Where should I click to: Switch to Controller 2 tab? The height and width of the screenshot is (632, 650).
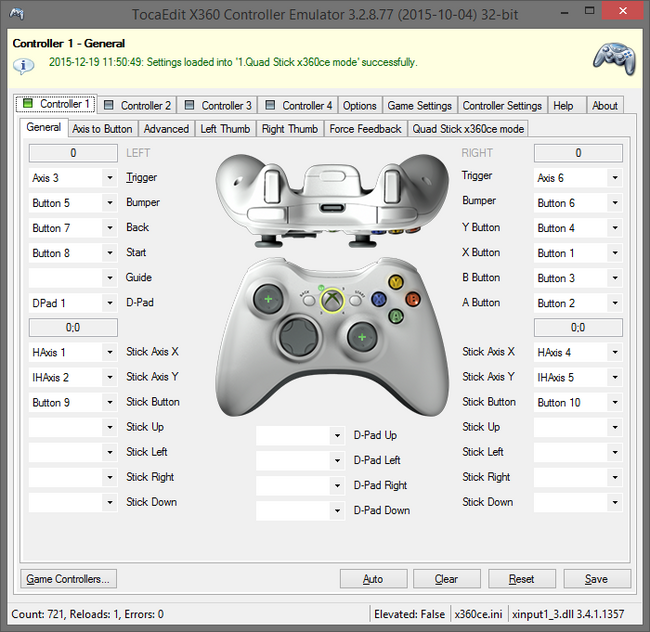point(137,105)
